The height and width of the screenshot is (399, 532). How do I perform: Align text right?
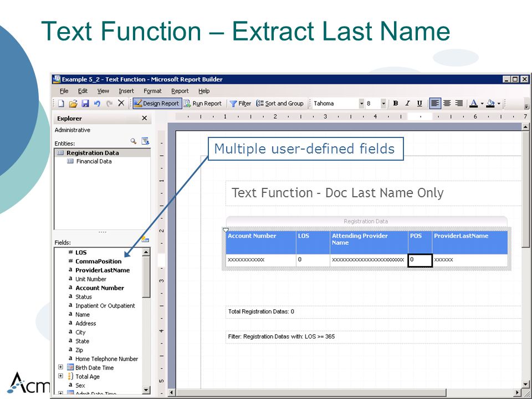pos(459,104)
